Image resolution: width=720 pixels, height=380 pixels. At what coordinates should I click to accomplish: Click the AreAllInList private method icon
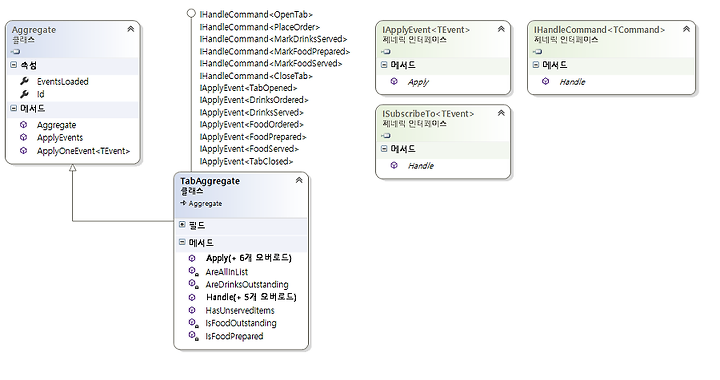click(x=193, y=271)
